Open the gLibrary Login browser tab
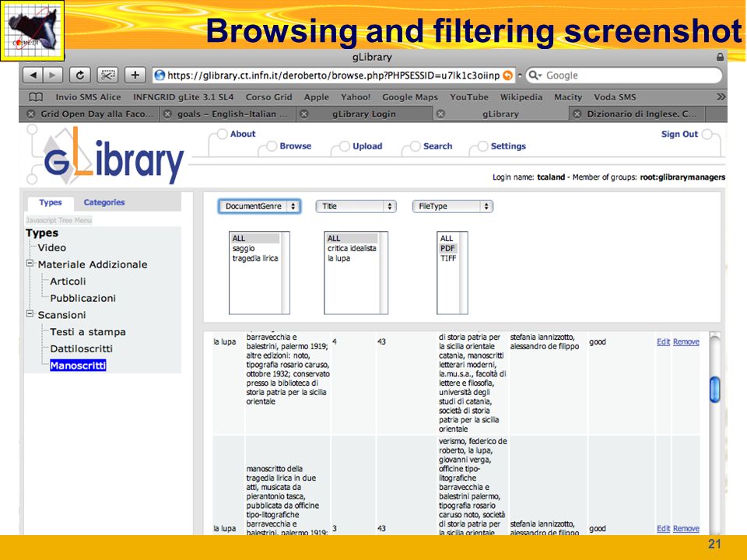 click(x=364, y=114)
